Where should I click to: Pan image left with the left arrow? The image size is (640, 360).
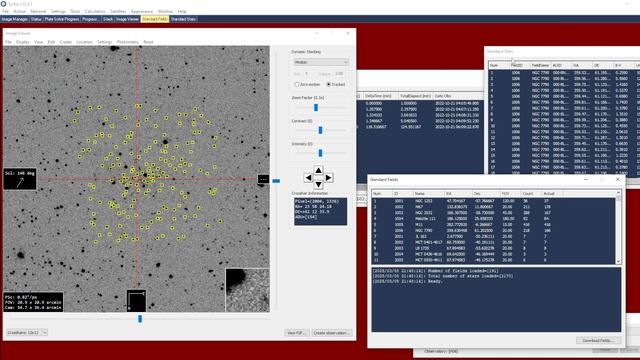(x=309, y=178)
